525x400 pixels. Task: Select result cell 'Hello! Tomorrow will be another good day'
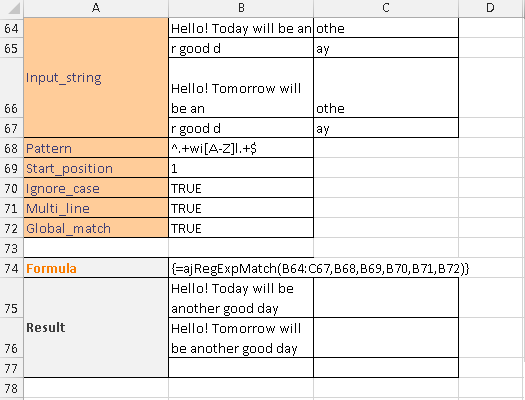(241, 338)
